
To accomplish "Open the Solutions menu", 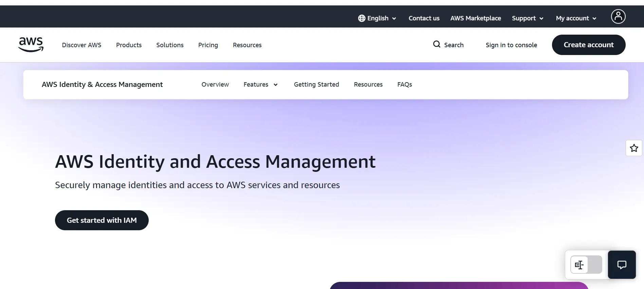I will 170,45.
